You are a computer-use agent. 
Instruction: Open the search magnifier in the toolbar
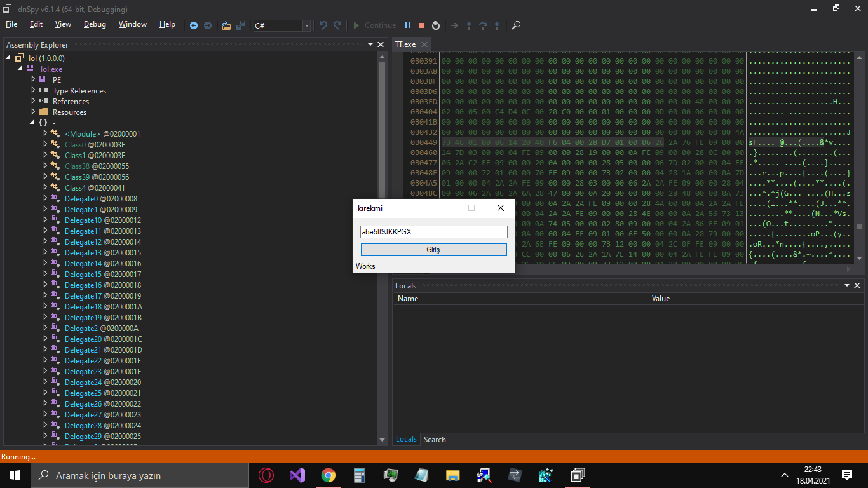click(x=516, y=25)
